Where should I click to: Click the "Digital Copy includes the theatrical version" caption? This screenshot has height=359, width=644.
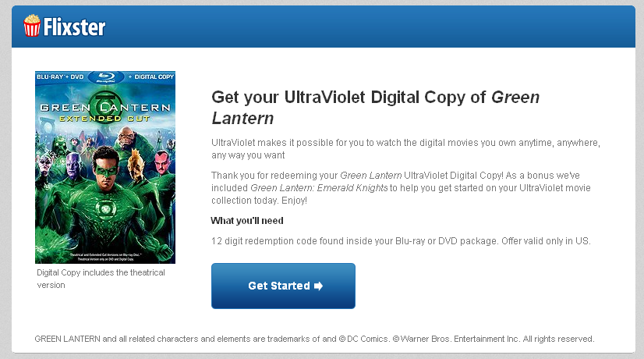(x=101, y=279)
